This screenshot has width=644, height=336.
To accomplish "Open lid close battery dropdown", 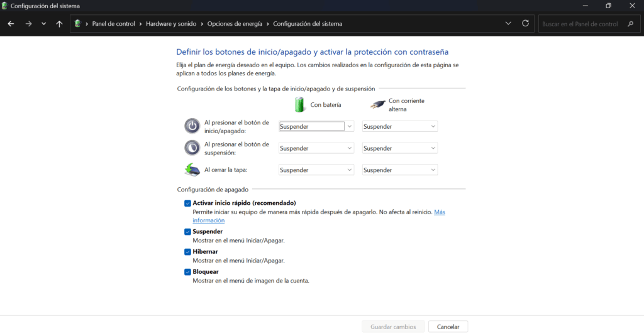I will (x=316, y=170).
